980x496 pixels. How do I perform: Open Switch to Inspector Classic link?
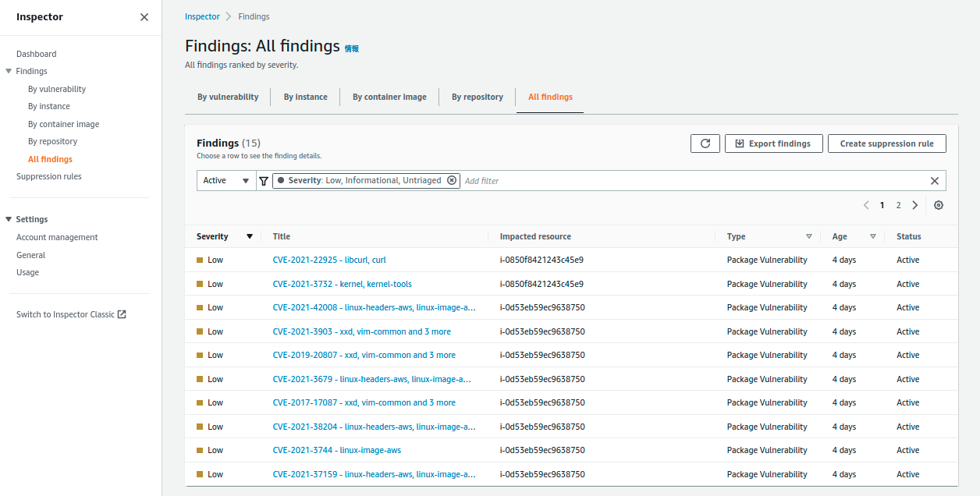click(71, 314)
